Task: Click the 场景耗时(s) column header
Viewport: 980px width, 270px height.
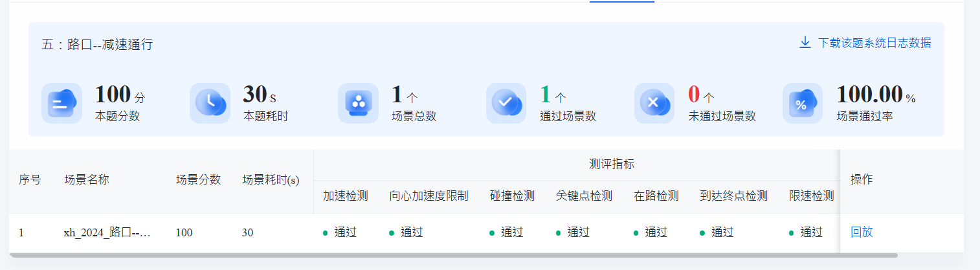Action: (271, 180)
